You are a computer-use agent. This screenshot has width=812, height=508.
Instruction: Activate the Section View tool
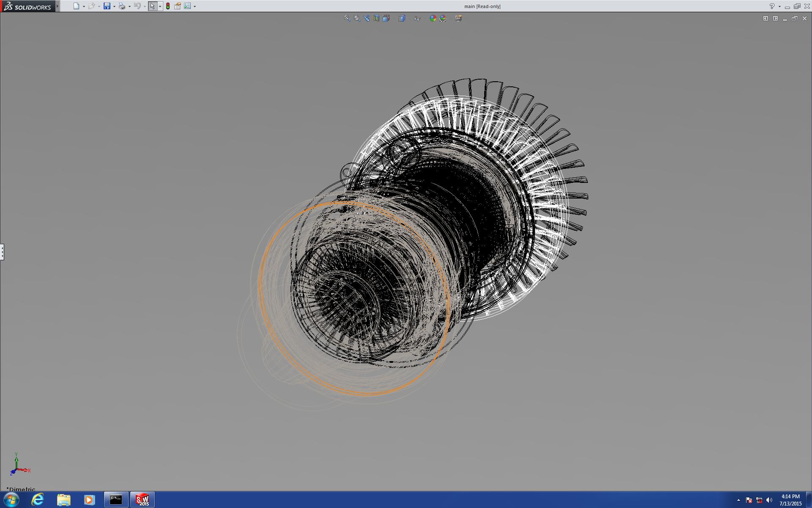(376, 18)
